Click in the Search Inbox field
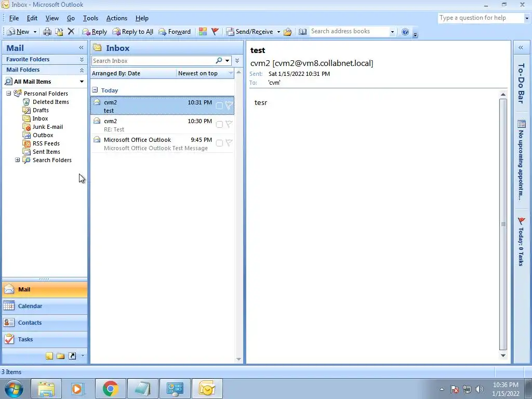Screen dimensions: 532x399 (153, 61)
